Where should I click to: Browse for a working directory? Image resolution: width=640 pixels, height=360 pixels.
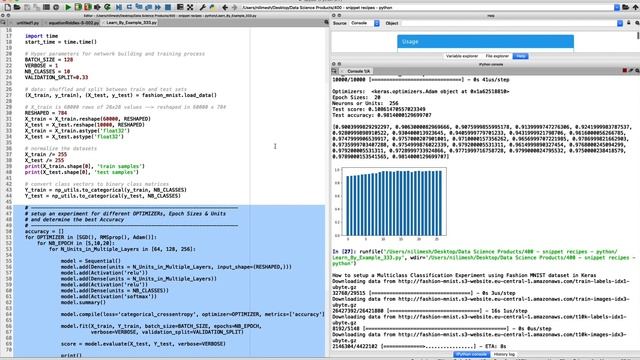625,7
